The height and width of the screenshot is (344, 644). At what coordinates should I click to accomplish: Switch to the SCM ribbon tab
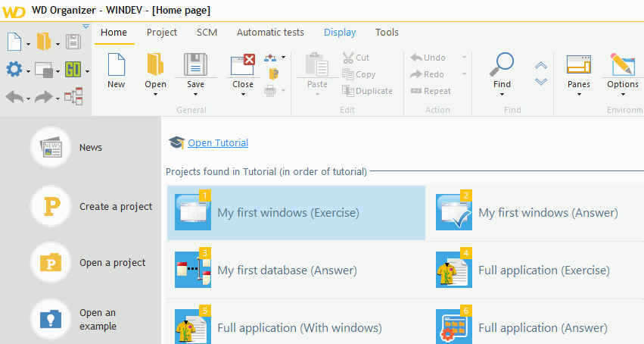[207, 33]
